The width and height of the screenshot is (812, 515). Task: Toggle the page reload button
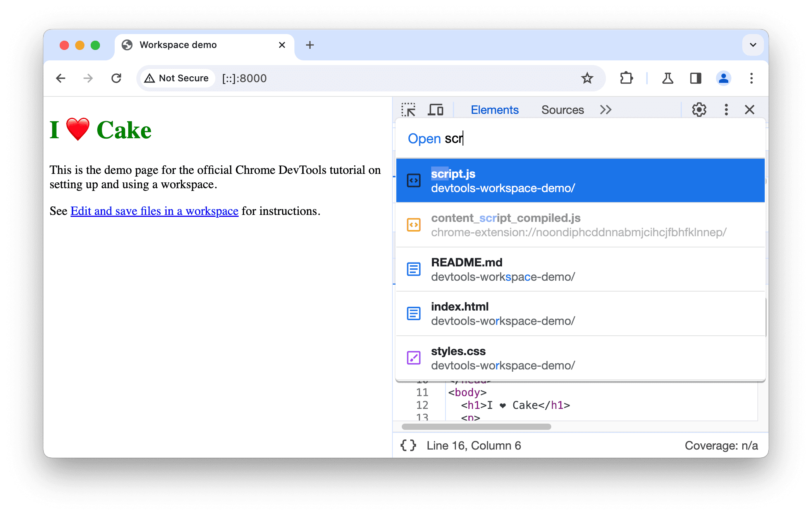116,77
